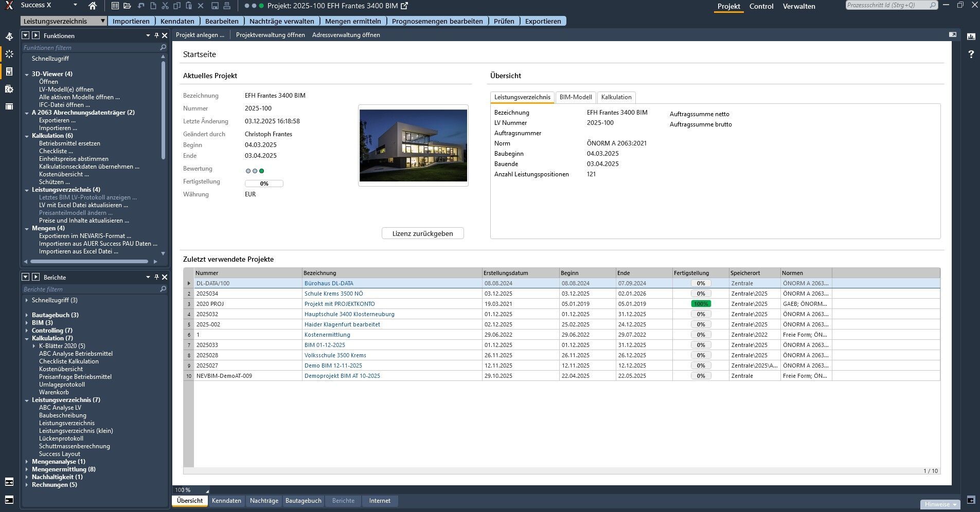
Task: Click the print icon in top toolbar
Action: (x=227, y=6)
